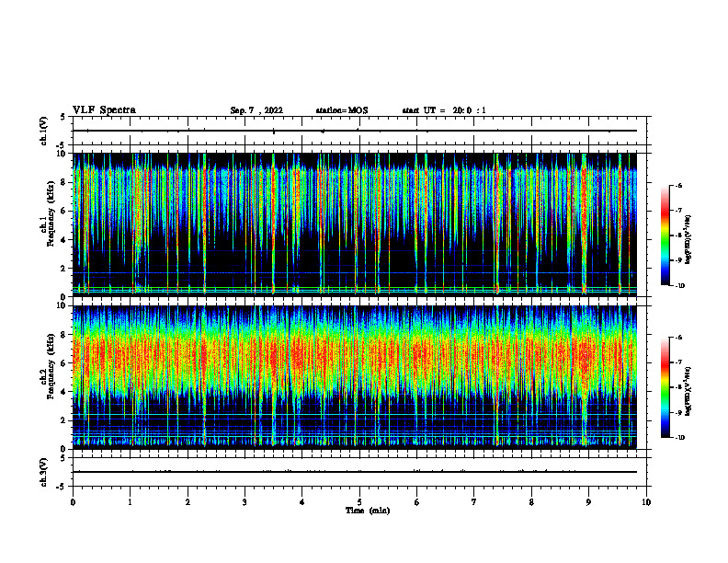Click the "-5" tick on ch.3(V) axis
This screenshot has height=563, width=728.
tap(62, 487)
